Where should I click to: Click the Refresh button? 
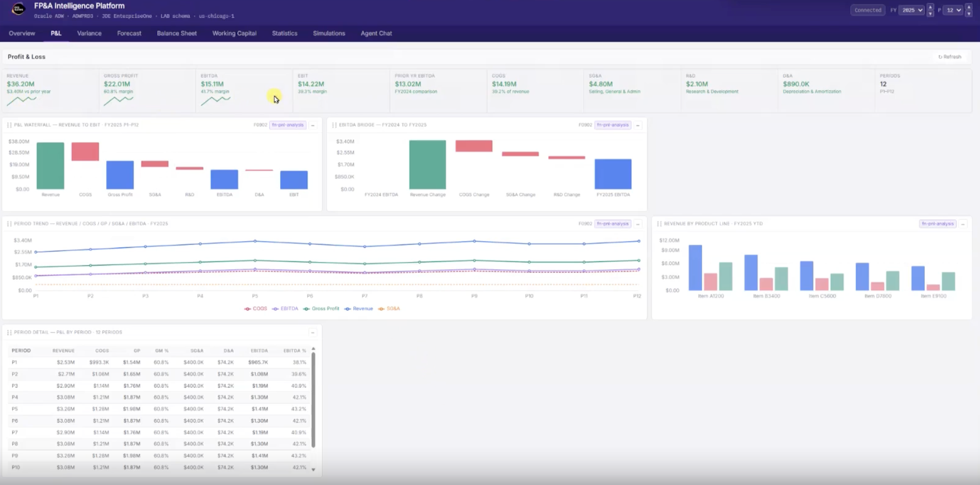(x=949, y=57)
